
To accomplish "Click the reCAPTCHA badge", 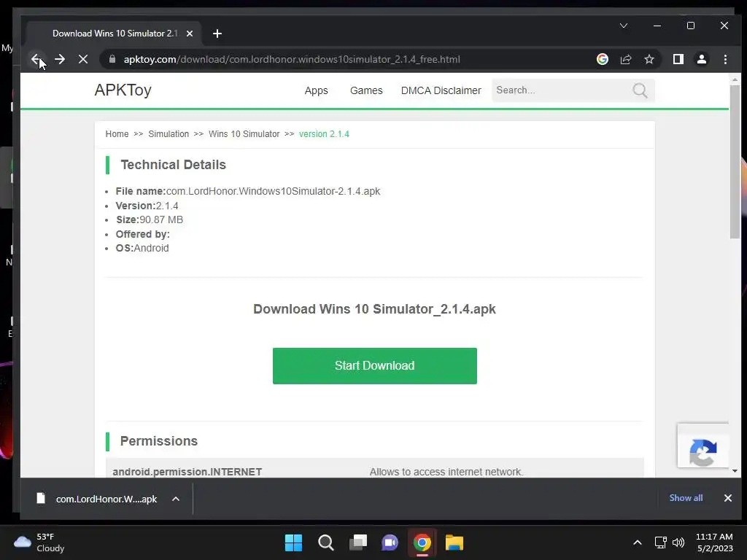I will [703, 446].
